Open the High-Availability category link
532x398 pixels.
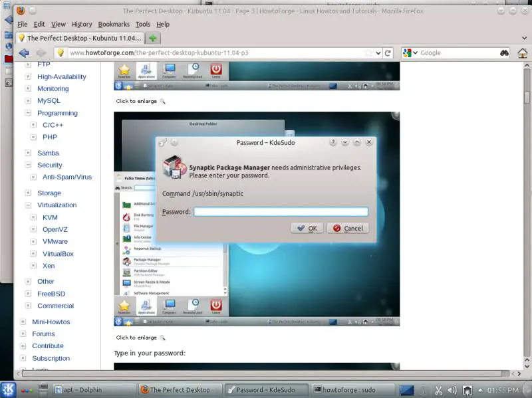point(62,76)
